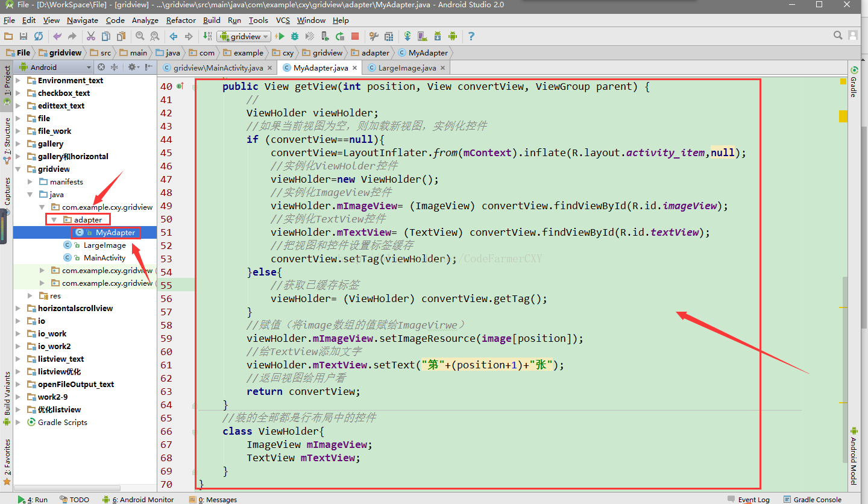
Task: Click the Make Project icon
Action: coord(207,36)
